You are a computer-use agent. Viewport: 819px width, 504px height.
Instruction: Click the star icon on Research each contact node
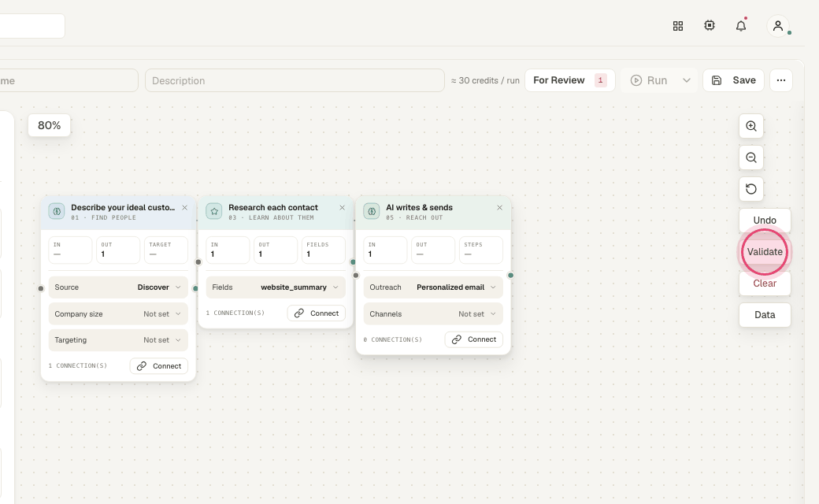214,212
